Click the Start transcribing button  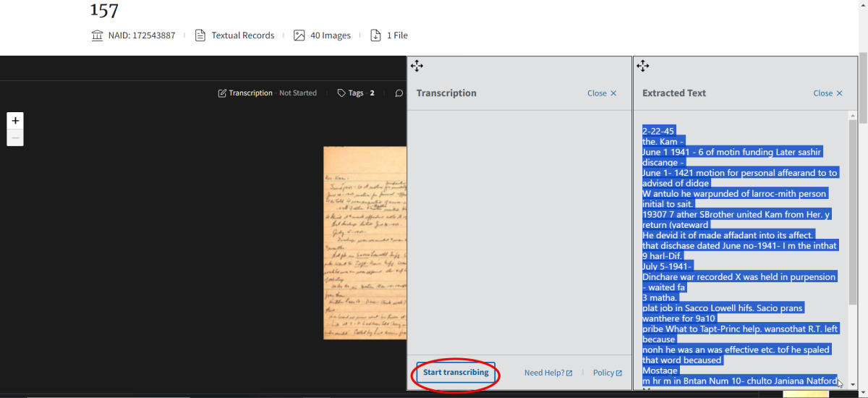456,373
